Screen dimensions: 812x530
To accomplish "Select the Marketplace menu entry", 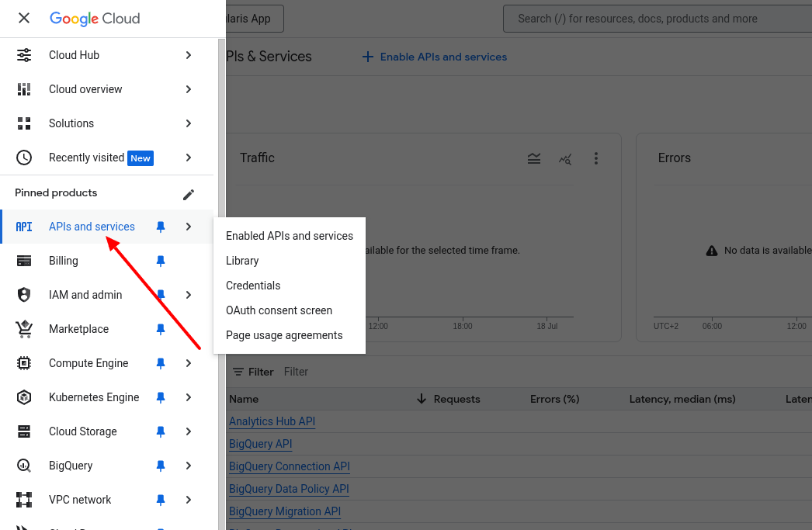I will pyautogui.click(x=106, y=329).
